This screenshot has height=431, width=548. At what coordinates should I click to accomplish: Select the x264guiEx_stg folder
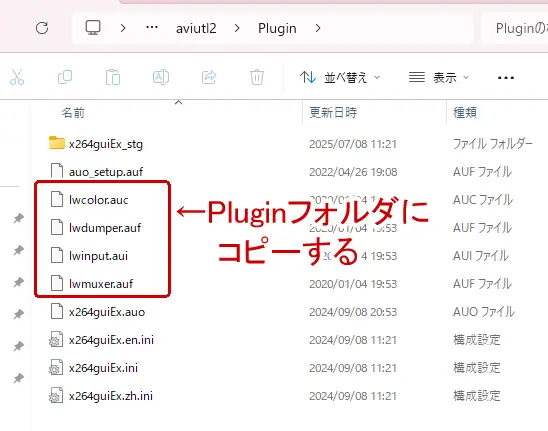click(x=106, y=144)
